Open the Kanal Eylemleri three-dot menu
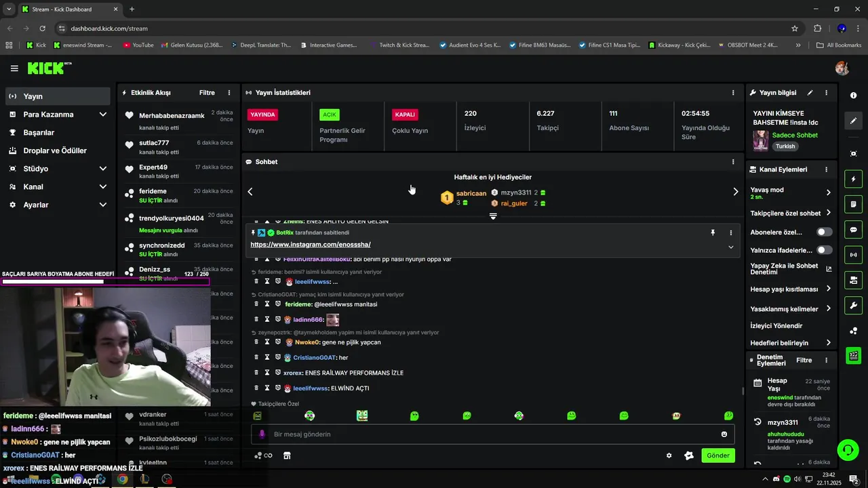This screenshot has height=488, width=868. 826,169
